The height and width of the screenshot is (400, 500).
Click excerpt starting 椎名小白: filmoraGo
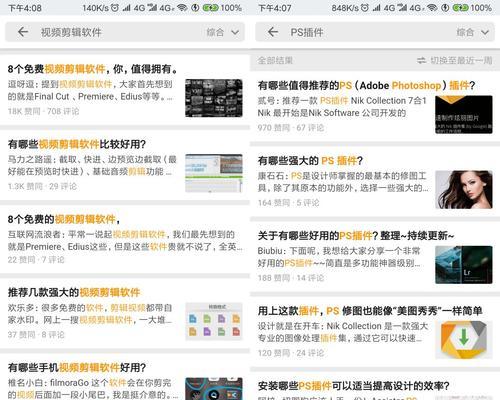93,389
